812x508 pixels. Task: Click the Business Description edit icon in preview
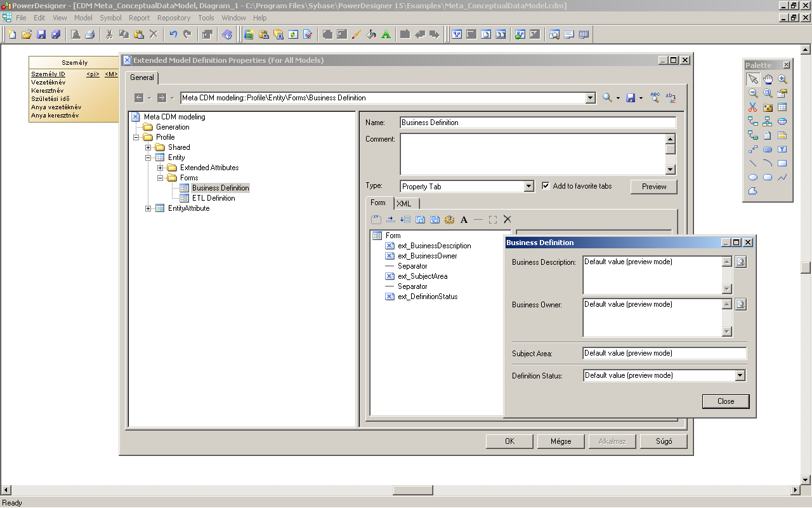tap(740, 262)
